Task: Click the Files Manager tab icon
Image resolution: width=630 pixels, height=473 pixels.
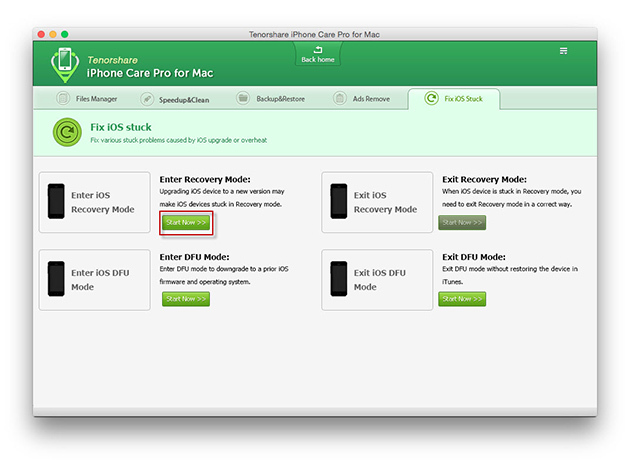Action: click(x=63, y=98)
